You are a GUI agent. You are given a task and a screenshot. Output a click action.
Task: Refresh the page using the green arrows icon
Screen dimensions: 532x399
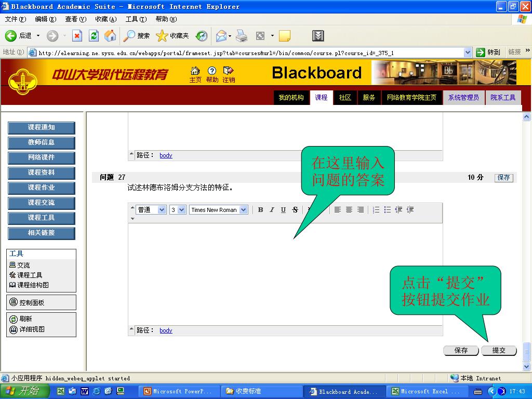click(94, 36)
